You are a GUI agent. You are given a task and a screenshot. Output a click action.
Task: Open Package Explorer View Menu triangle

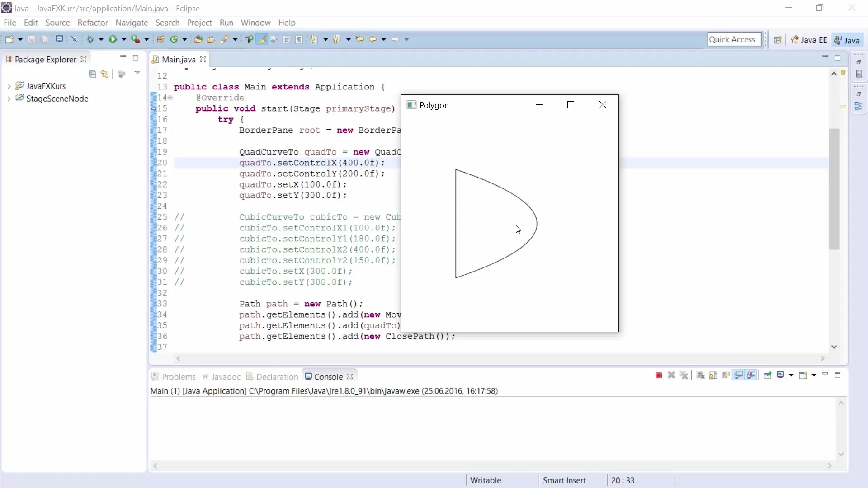[137, 73]
